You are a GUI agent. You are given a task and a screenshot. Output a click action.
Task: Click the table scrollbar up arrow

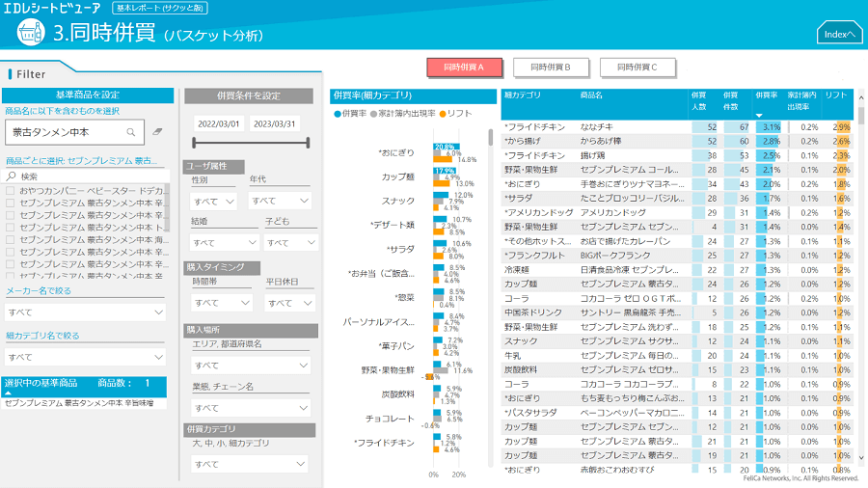coord(861,97)
